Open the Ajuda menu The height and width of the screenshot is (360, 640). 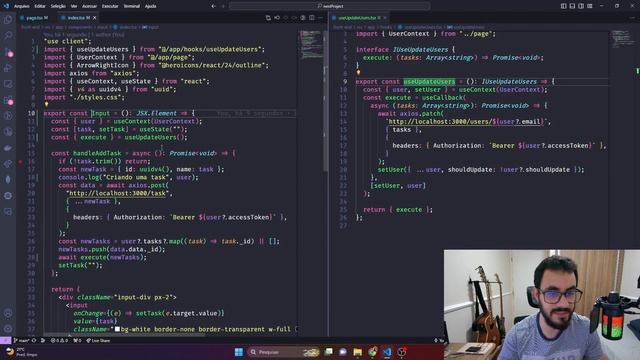point(151,6)
